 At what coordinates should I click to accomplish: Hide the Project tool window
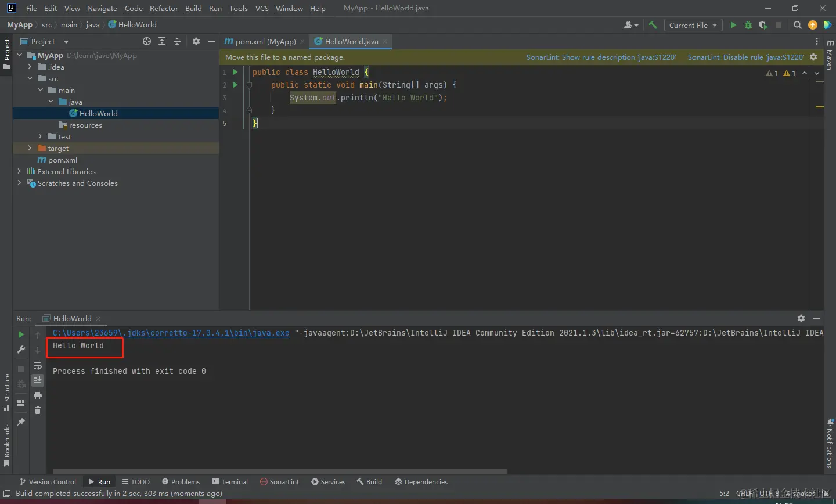(211, 41)
